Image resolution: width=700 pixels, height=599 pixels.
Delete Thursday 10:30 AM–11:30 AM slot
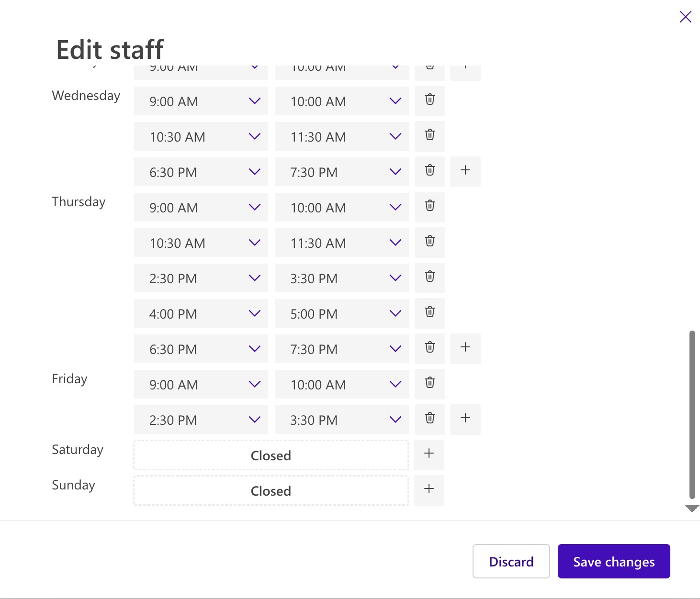click(x=430, y=243)
